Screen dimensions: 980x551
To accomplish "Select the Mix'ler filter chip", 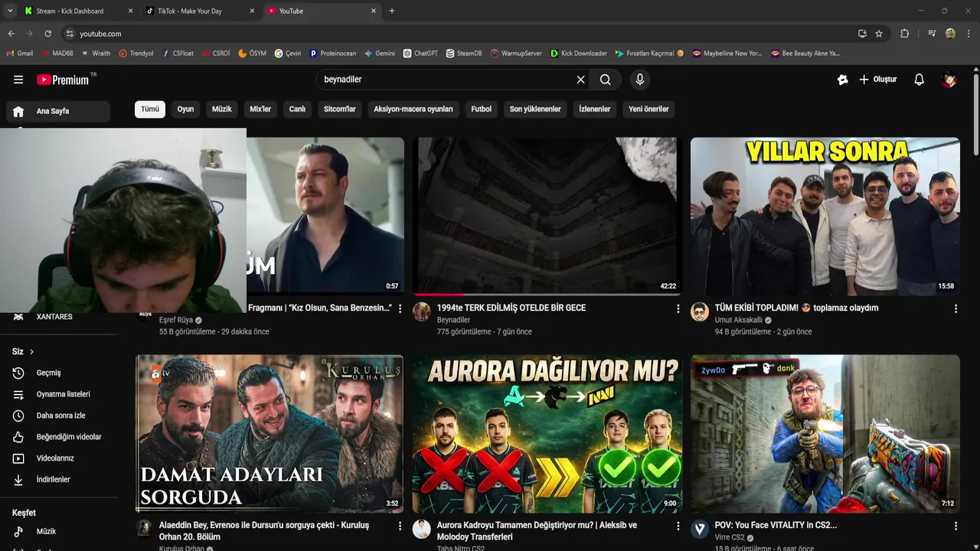I will [x=260, y=109].
